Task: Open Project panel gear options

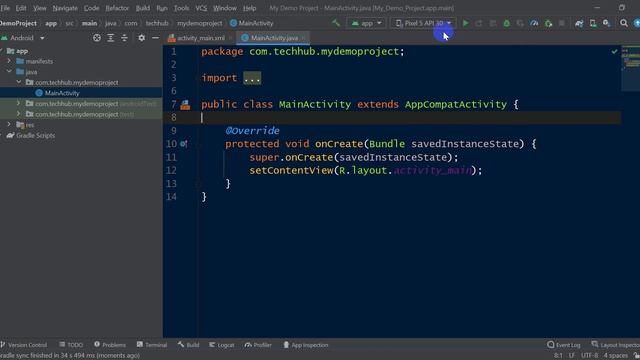Action: click(141, 38)
